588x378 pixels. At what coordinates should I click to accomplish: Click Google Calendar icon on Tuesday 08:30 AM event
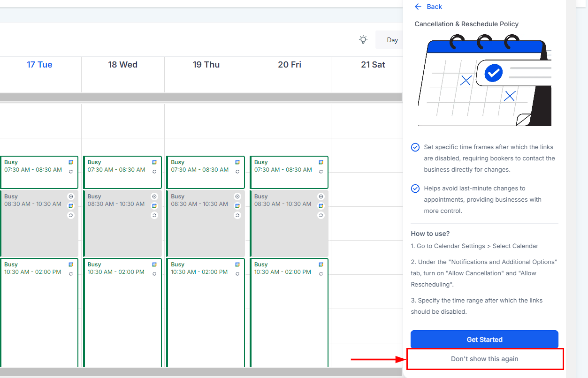[71, 206]
